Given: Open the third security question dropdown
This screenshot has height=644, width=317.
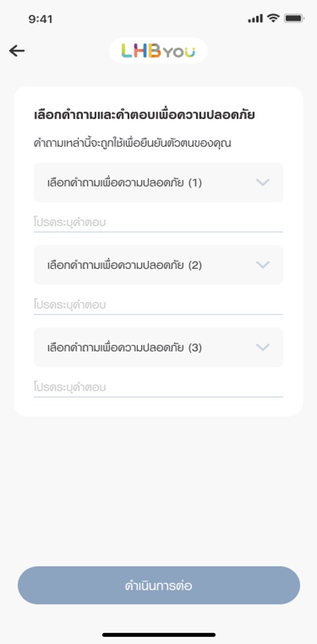Looking at the screenshot, I should (x=158, y=347).
